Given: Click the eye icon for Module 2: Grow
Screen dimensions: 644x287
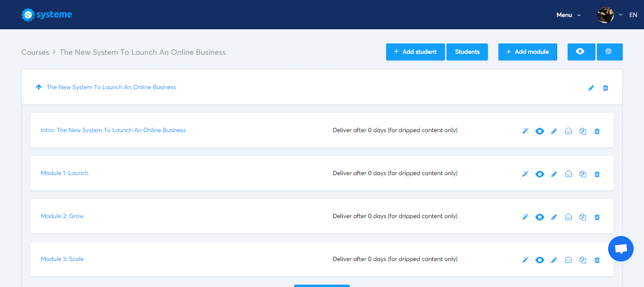Looking at the screenshot, I should coord(540,217).
